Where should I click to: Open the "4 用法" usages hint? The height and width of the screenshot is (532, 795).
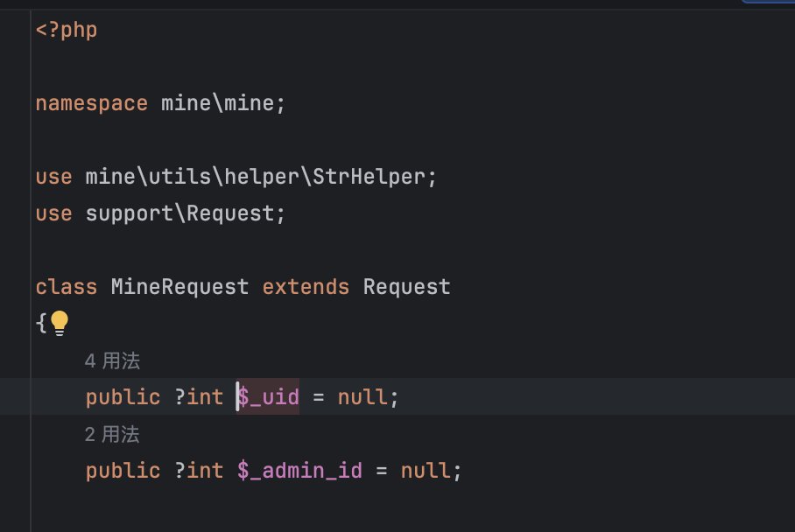coord(113,361)
